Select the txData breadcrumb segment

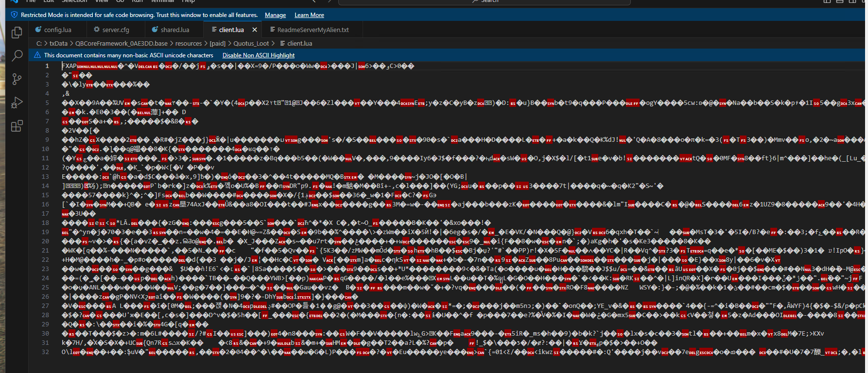point(58,43)
